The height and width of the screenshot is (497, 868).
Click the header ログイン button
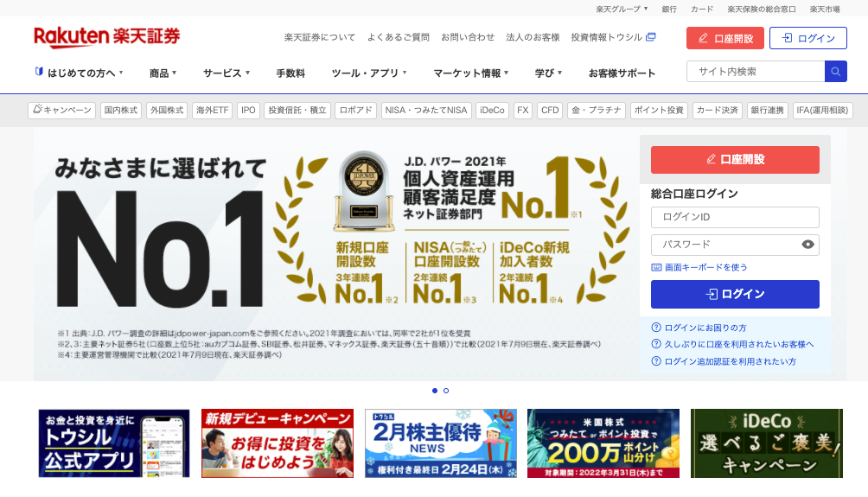click(808, 38)
